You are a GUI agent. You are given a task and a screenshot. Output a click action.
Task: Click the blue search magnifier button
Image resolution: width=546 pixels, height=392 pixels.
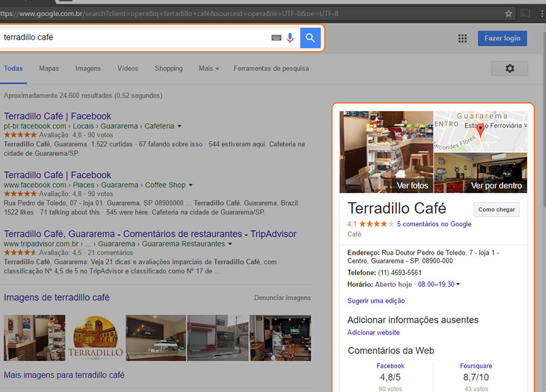[x=310, y=38]
